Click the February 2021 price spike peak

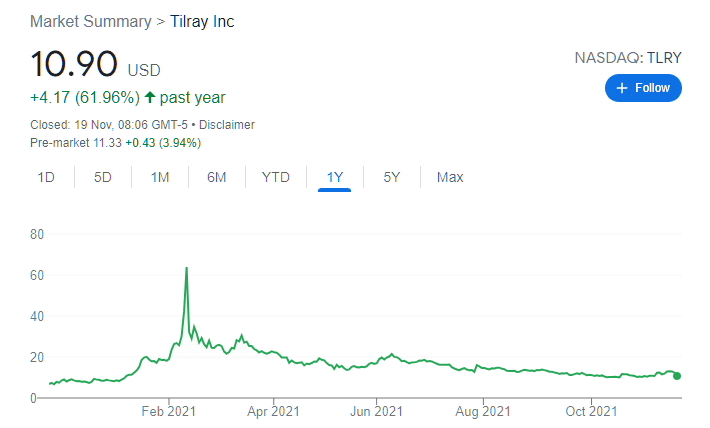186,268
